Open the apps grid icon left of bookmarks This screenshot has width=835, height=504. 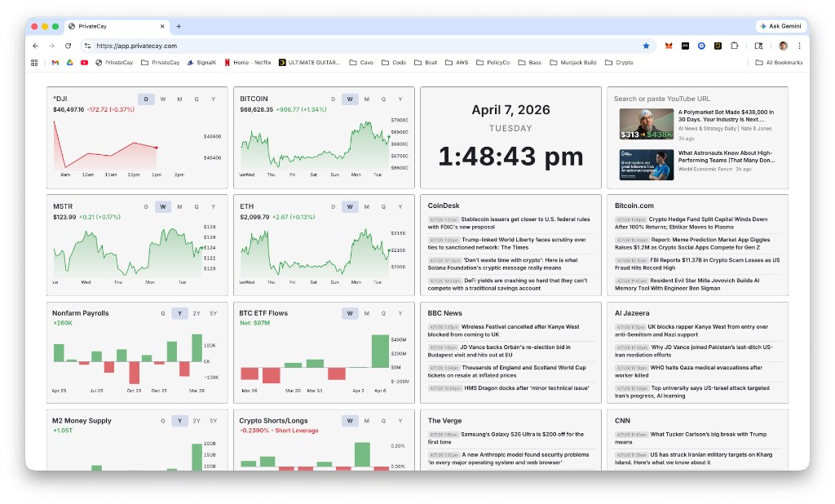[x=34, y=62]
